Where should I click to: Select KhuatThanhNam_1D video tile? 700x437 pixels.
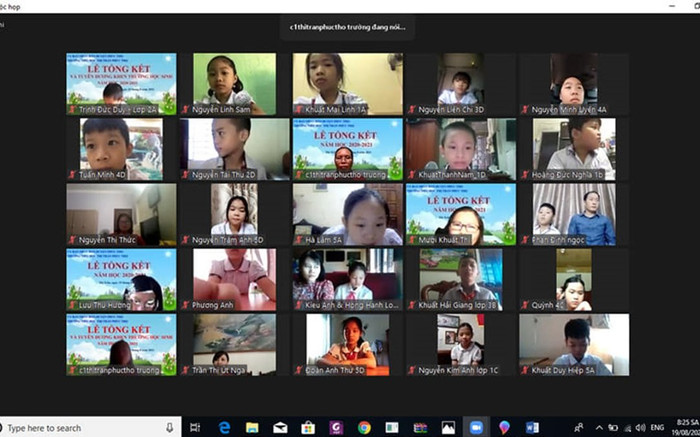[461, 149]
